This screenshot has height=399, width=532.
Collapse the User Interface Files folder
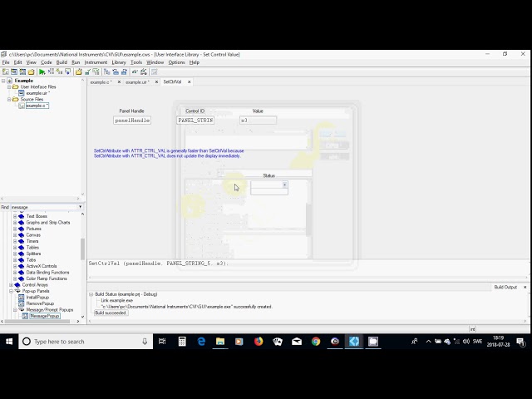point(9,86)
